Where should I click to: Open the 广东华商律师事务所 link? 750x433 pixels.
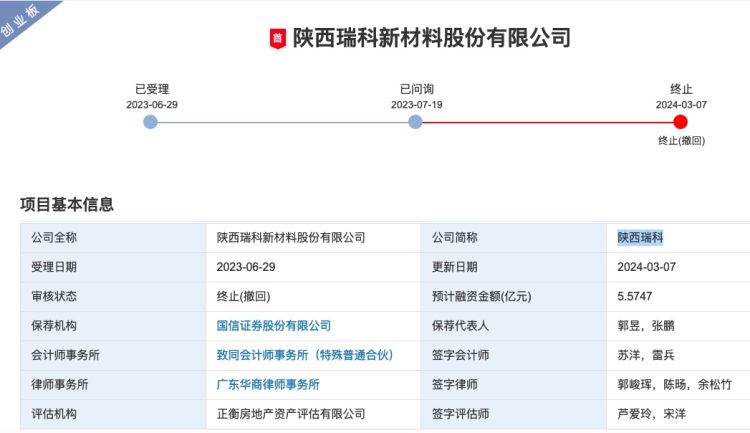coord(268,385)
